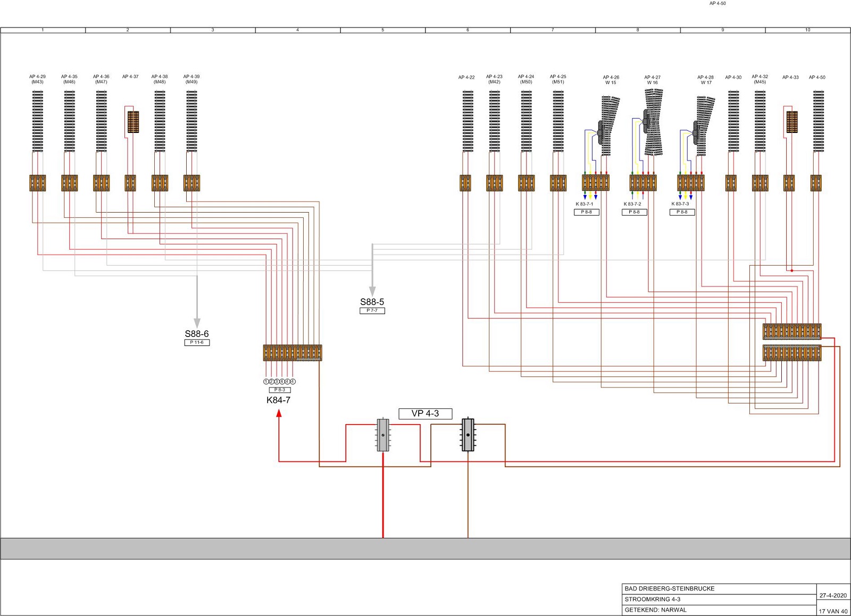Click the terminal block beneath the AP 4-22 track
This screenshot has width=851, height=616.
point(465,183)
